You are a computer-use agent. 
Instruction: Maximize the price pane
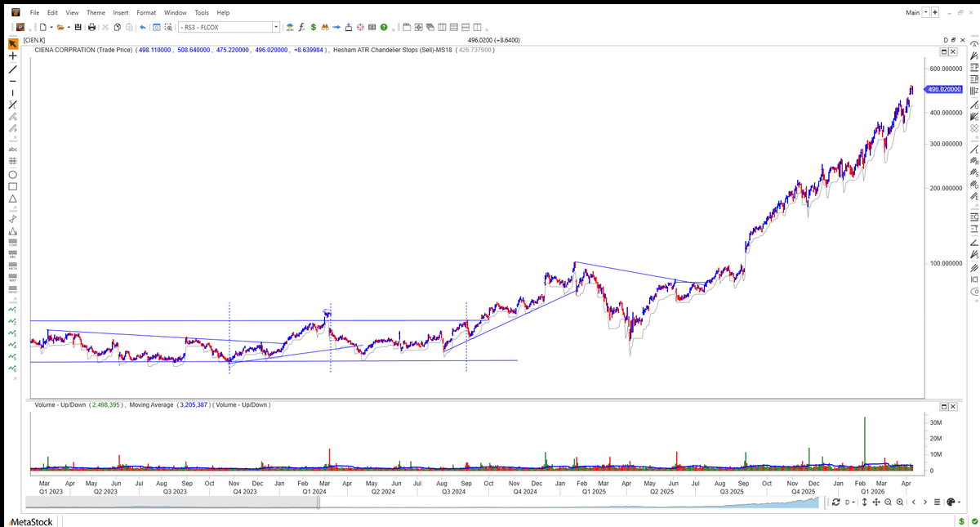943,51
